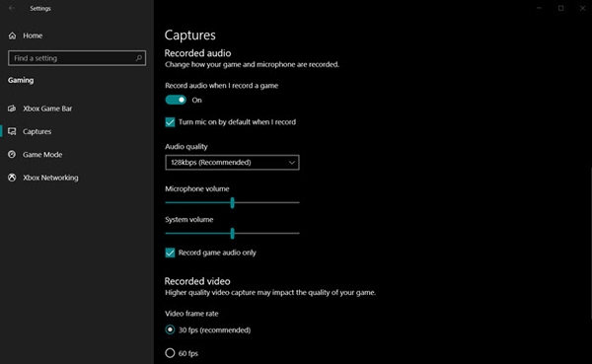Click the System volume slider handle

point(232,234)
